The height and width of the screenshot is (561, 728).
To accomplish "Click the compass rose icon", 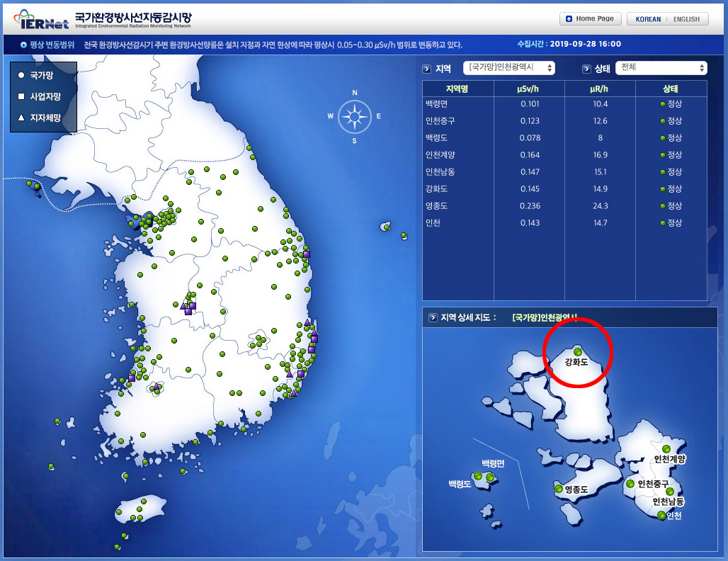I will (355, 117).
